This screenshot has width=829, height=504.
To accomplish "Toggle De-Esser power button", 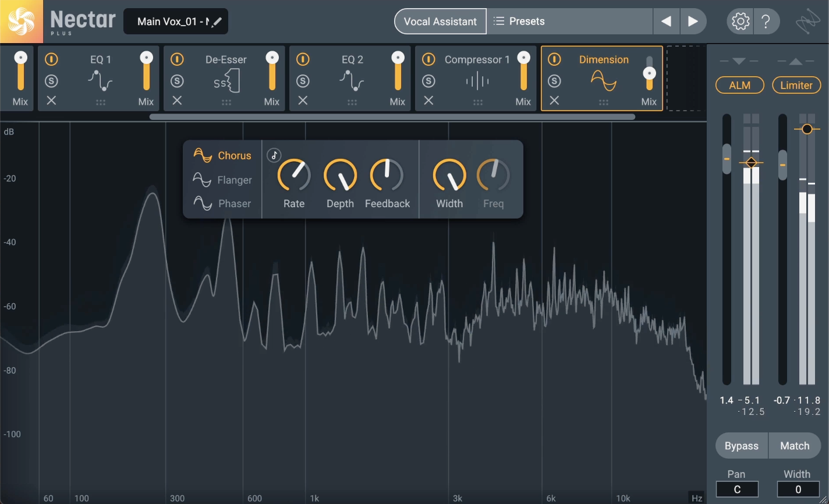I will tap(177, 59).
